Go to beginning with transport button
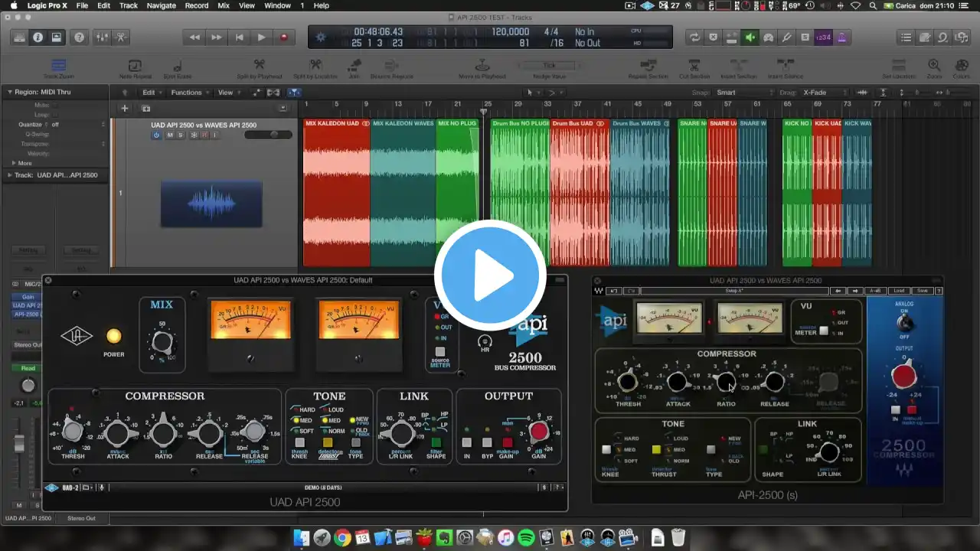Viewport: 980px width, 551px height. coord(240,37)
